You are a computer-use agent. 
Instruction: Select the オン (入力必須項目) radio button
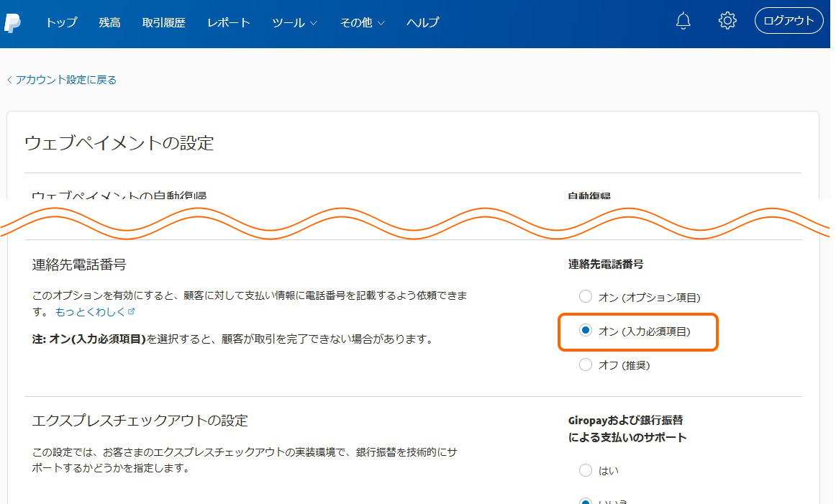click(586, 331)
